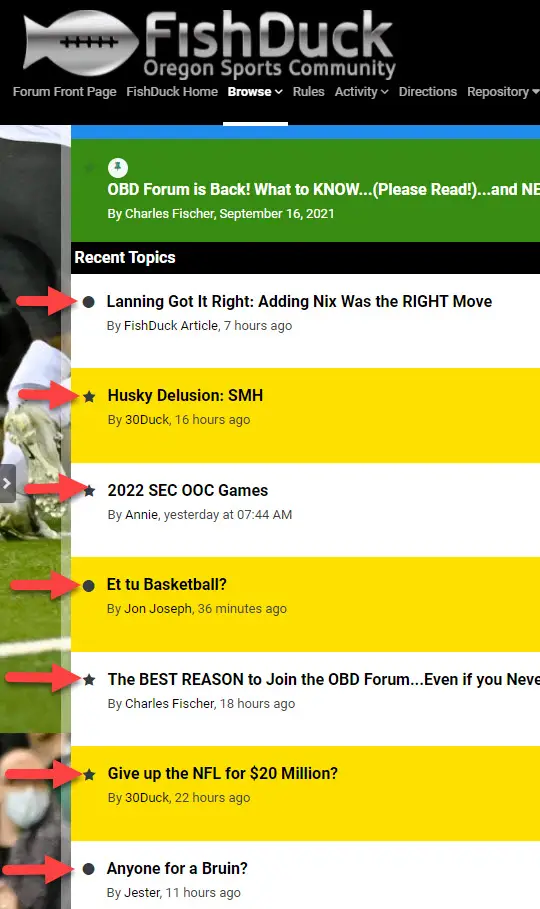Click the star icon next to Husky Delusion: SMH
The image size is (540, 909).
pos(89,397)
